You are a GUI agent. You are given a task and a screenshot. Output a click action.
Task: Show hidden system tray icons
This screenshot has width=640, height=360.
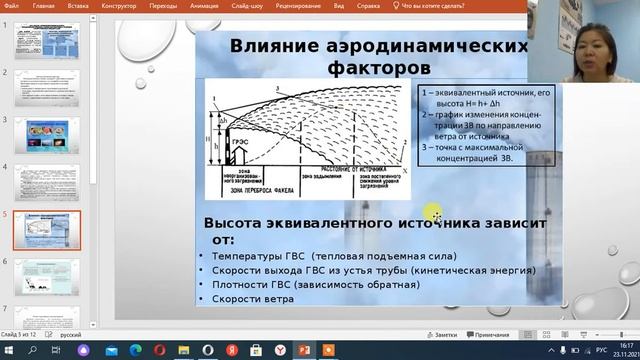coord(551,350)
